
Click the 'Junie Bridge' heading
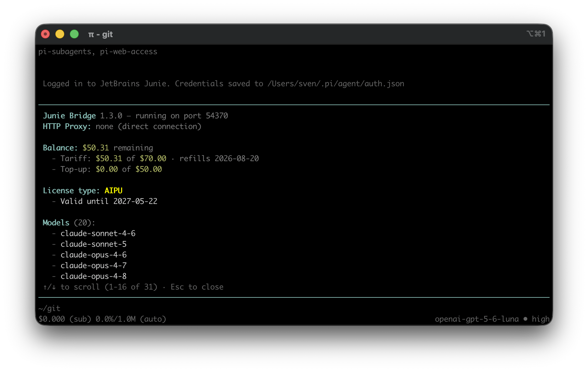[x=69, y=116]
